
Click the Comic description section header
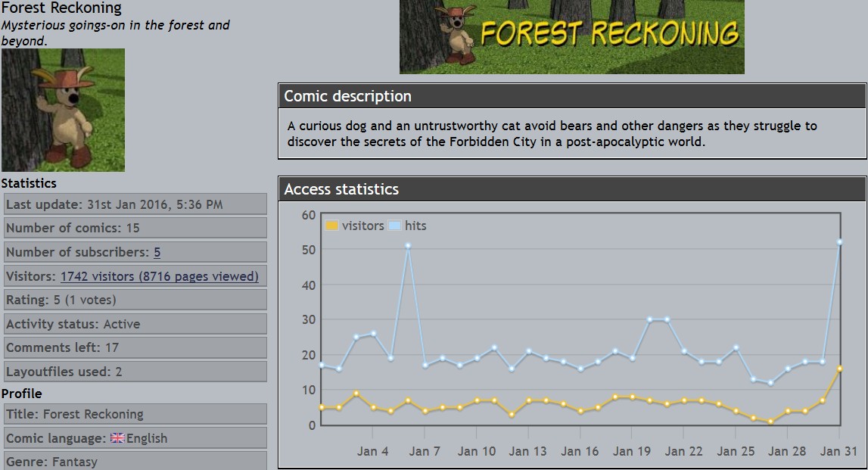pyautogui.click(x=571, y=96)
